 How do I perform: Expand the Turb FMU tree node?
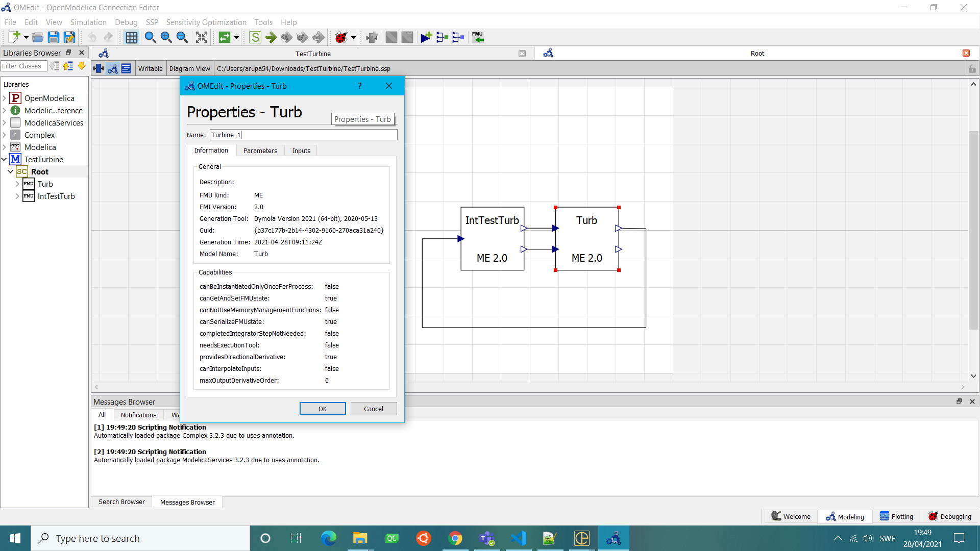[x=17, y=184]
